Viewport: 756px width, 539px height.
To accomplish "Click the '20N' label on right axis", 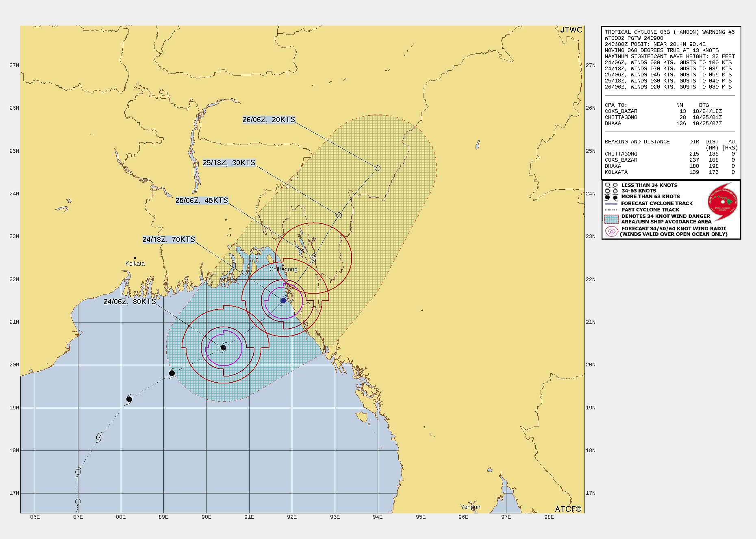I will 591,365.
